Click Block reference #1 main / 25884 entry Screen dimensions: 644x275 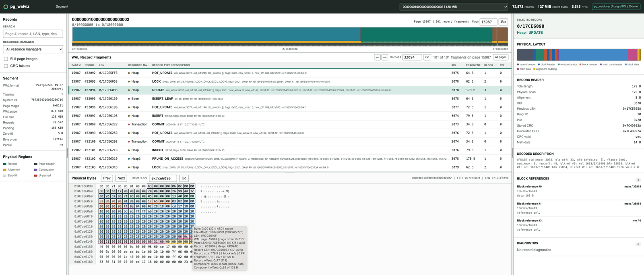click(579, 208)
